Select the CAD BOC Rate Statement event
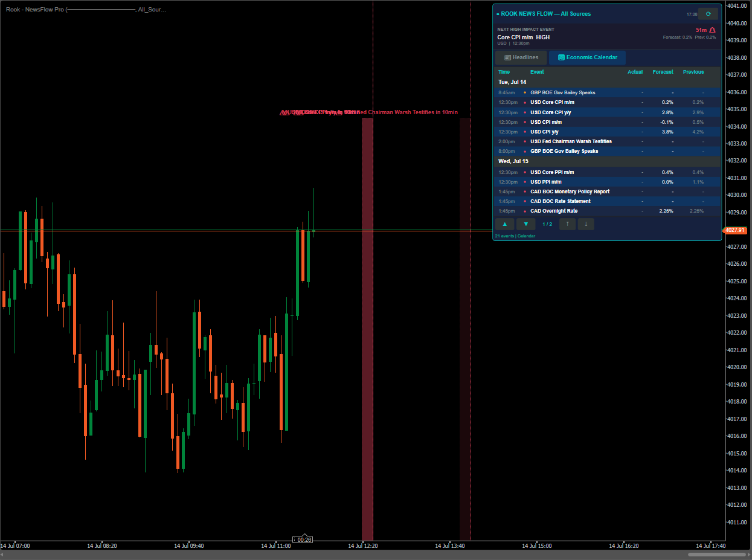 pos(607,201)
